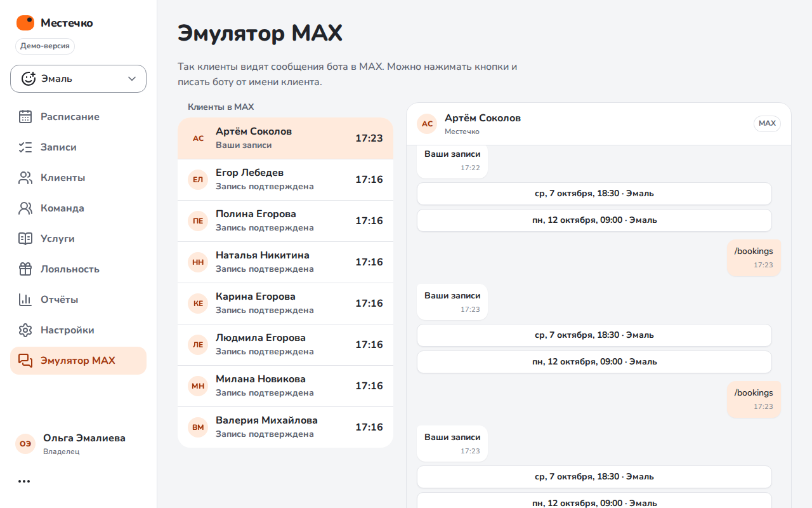Click the book icon next to Услуги
This screenshot has height=508, width=812.
25,239
